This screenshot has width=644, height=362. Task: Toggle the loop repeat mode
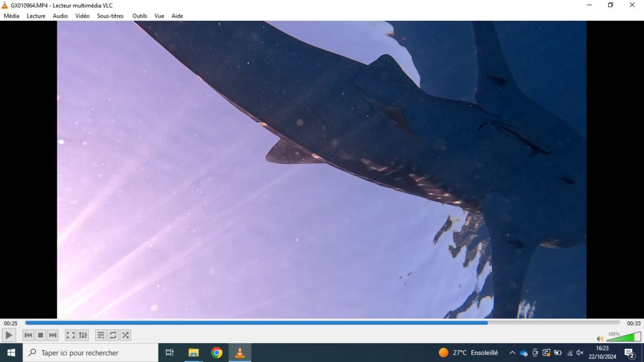click(113, 336)
